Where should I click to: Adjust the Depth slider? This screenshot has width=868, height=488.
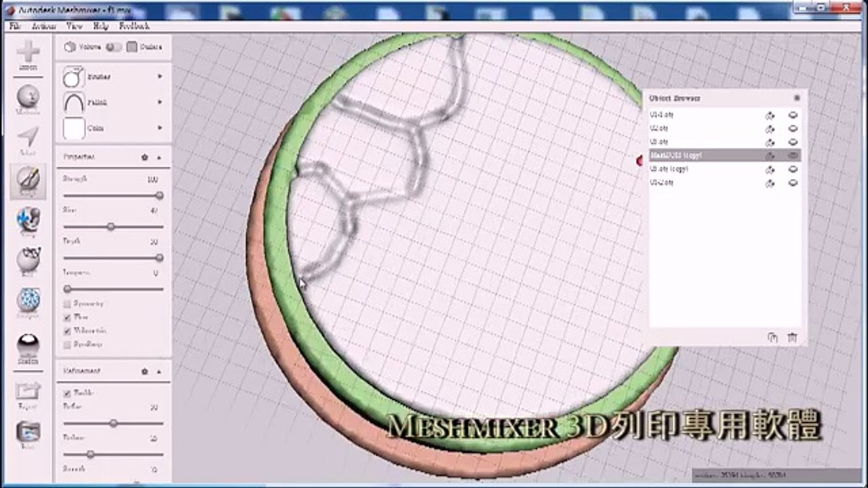[x=113, y=258]
